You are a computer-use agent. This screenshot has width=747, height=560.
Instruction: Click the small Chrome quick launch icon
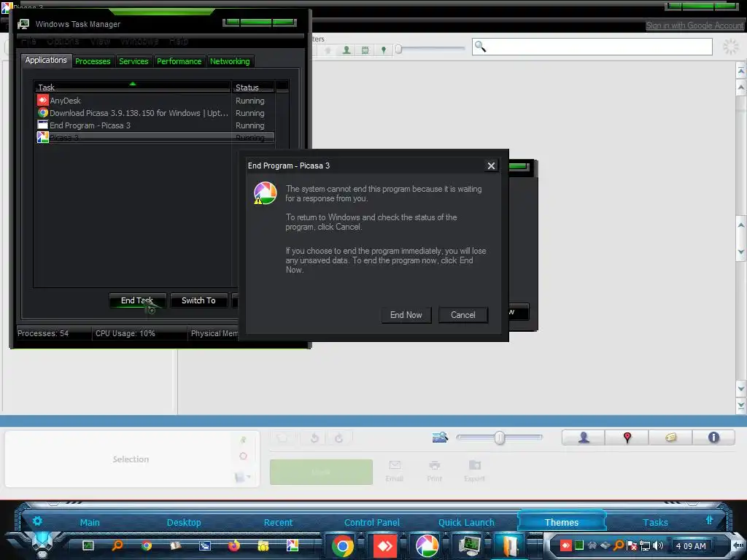147,545
